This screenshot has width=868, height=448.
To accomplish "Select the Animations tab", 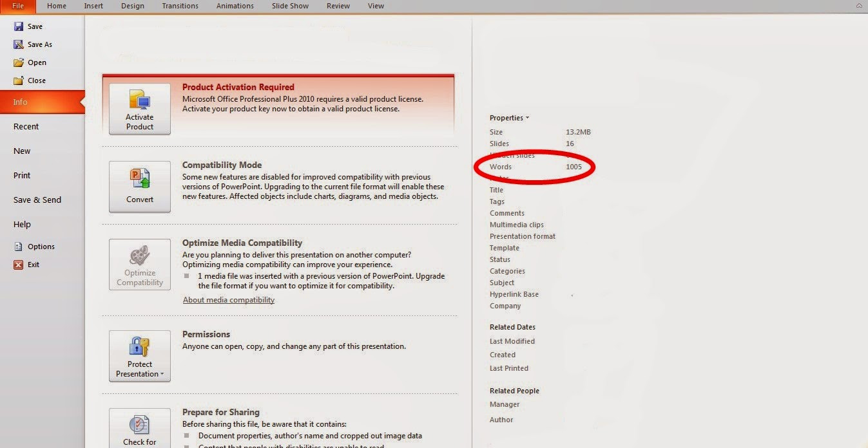I will [235, 6].
